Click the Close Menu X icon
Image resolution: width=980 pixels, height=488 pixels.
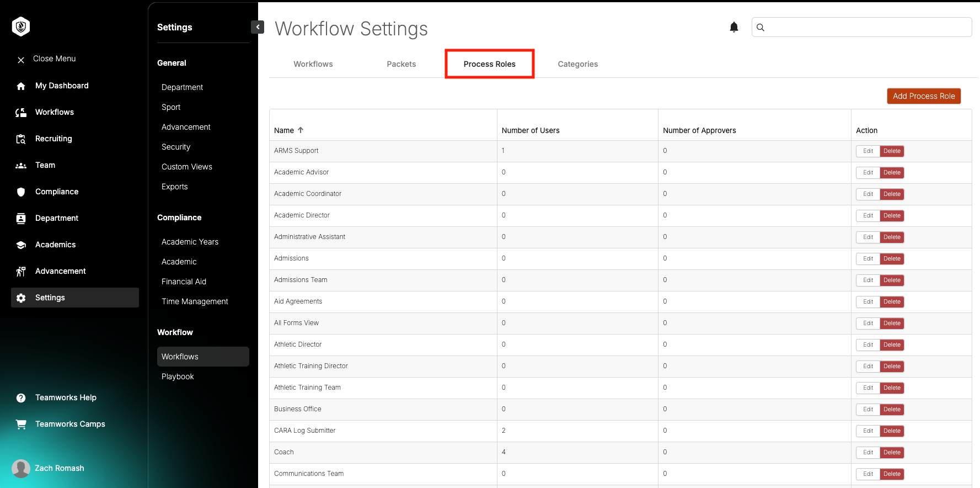21,60
